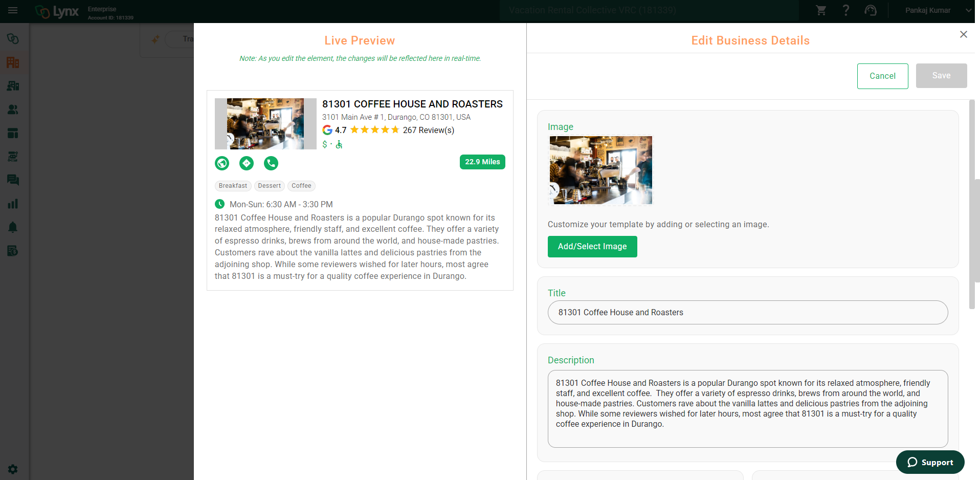
Task: Select the orange buildings sidebar icon
Action: [x=13, y=62]
